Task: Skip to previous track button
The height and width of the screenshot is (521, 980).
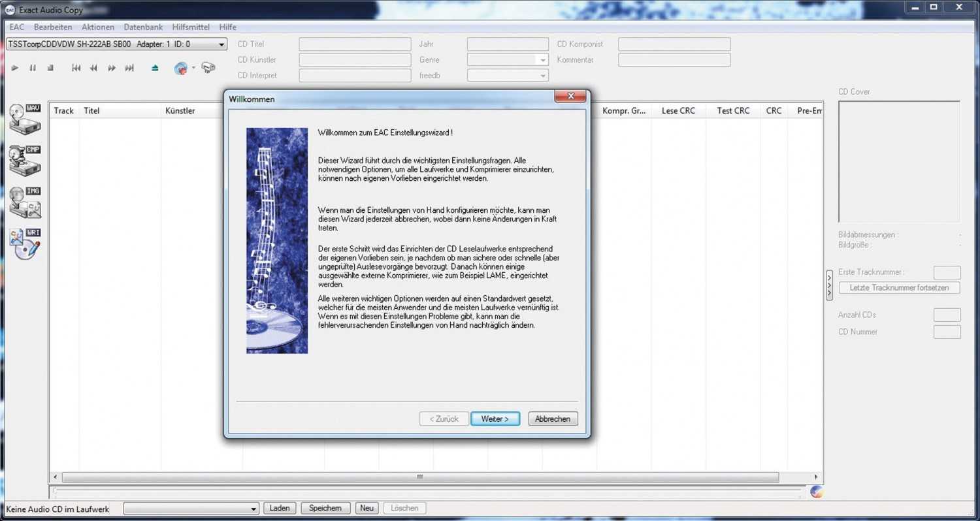Action: 76,68
